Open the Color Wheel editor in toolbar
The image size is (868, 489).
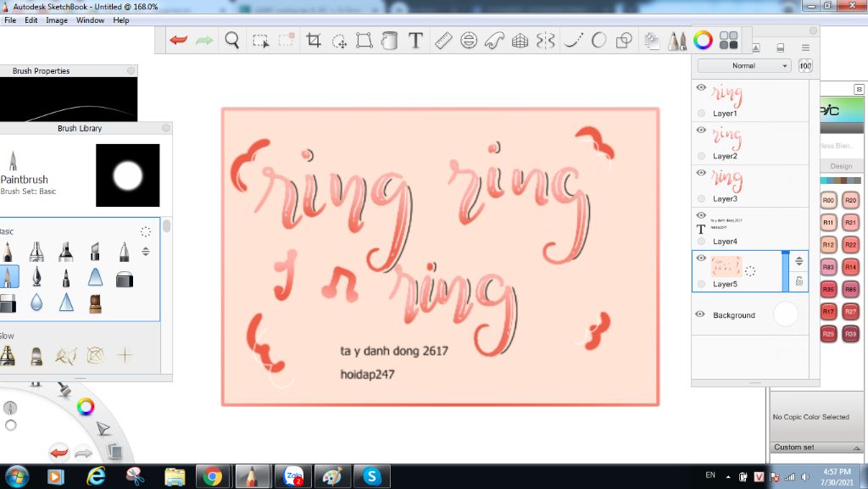(703, 41)
